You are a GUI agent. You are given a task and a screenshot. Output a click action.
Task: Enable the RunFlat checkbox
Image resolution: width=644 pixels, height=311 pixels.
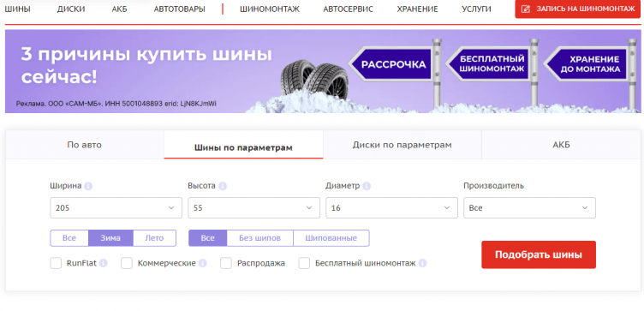[56, 263]
